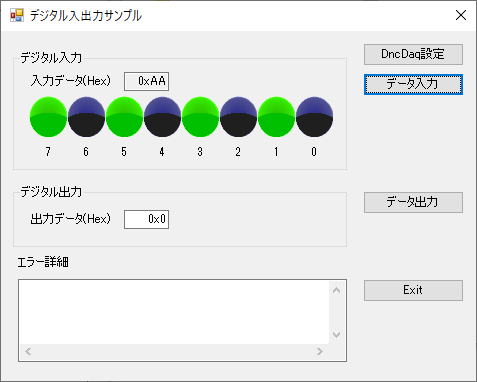Click the left arrow of the horizontal scrollbar
The image size is (477, 382).
click(x=28, y=351)
